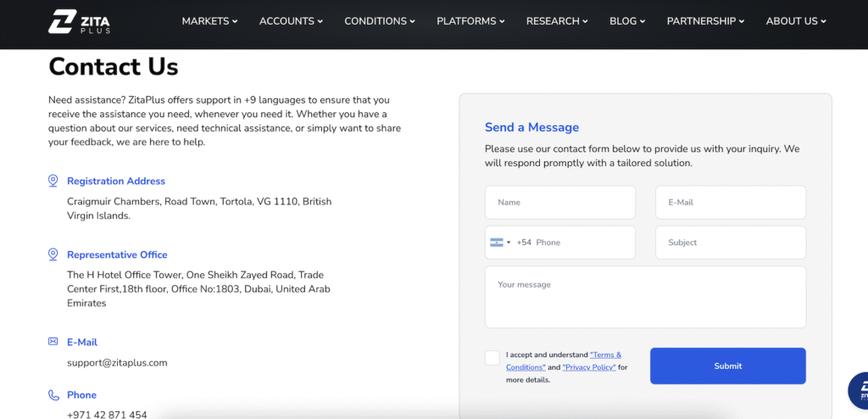Click the +971 42 871 454 phone number

107,415
